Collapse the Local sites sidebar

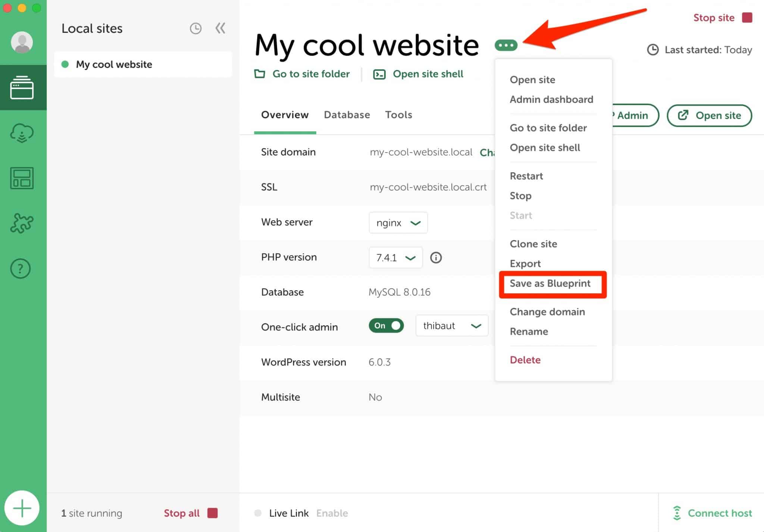click(220, 28)
